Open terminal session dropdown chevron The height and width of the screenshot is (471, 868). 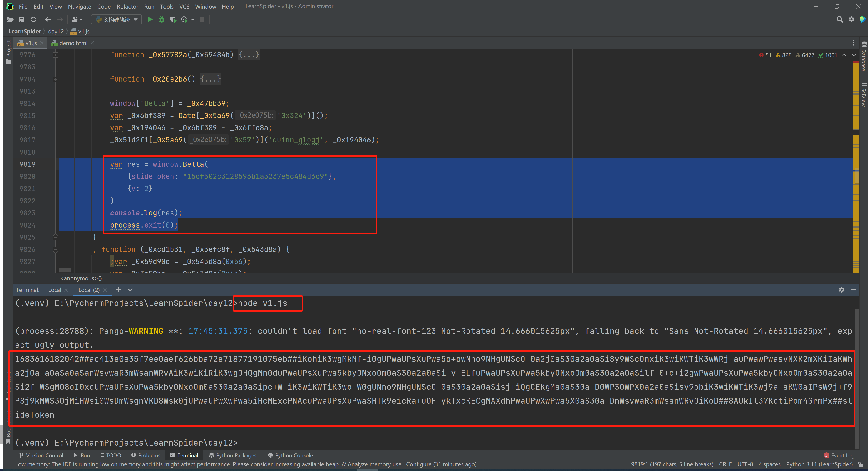[130, 290]
